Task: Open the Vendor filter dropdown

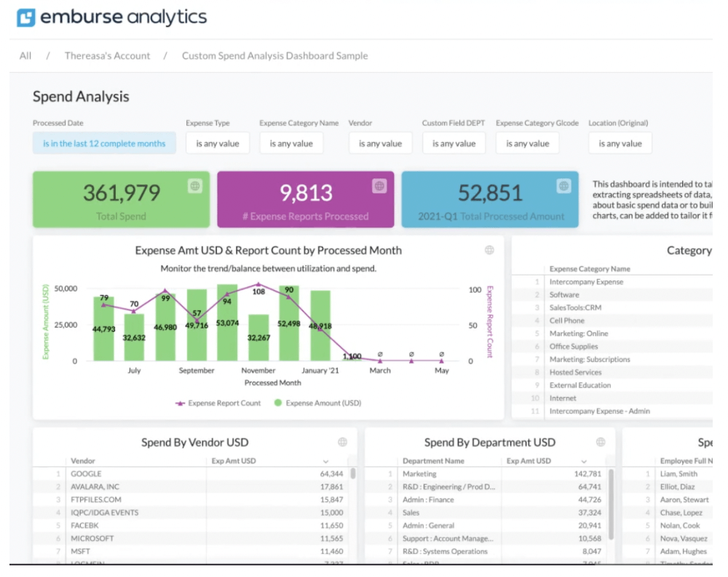Action: coord(380,144)
